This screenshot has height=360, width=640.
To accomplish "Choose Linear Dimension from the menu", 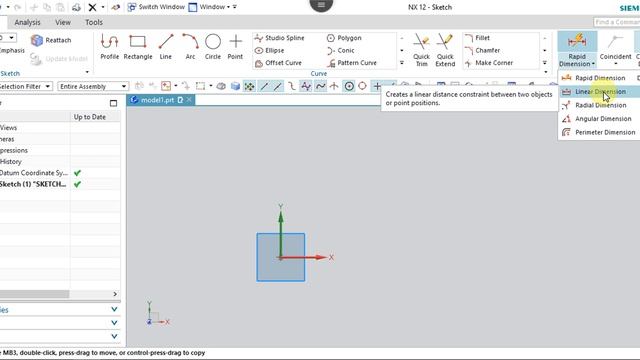I will (x=600, y=92).
